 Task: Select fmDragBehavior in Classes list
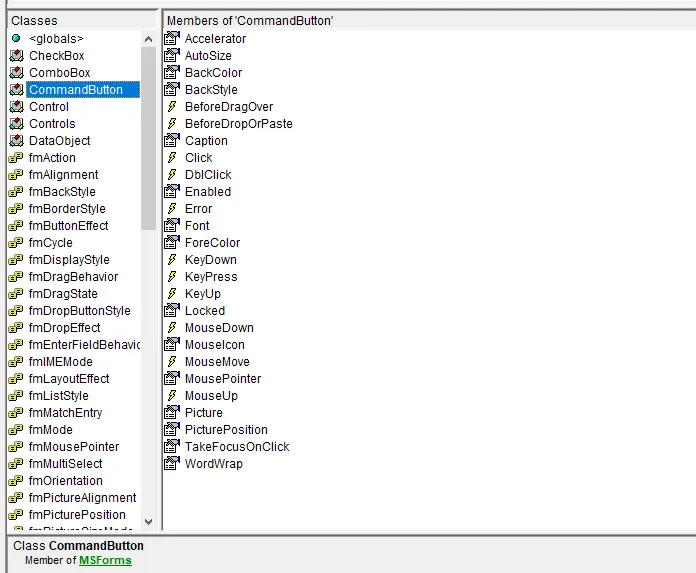click(x=73, y=277)
